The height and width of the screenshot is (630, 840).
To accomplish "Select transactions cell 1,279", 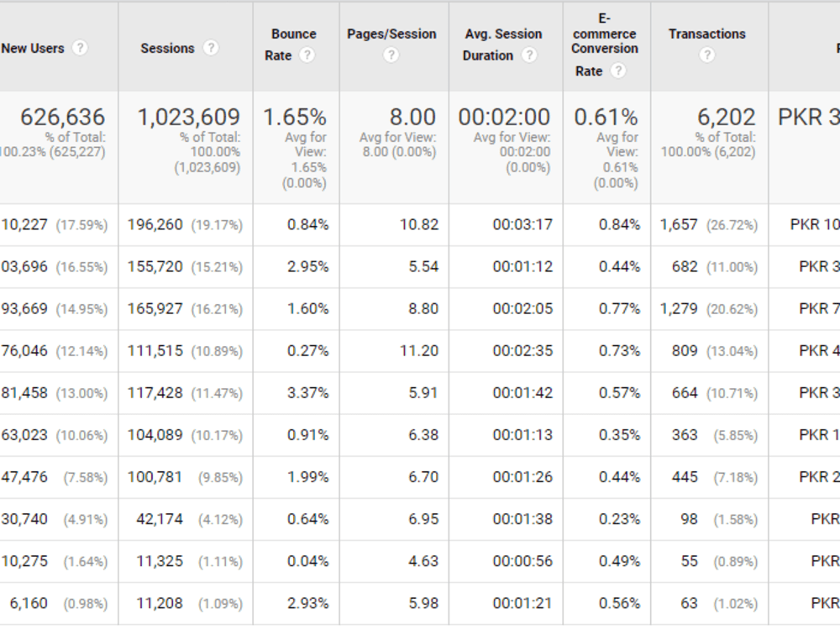I will [679, 309].
